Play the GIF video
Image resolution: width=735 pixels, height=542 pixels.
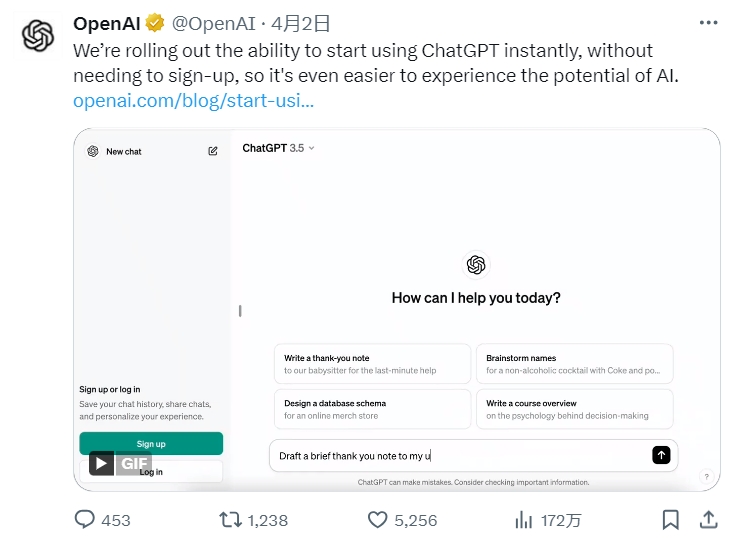[102, 463]
